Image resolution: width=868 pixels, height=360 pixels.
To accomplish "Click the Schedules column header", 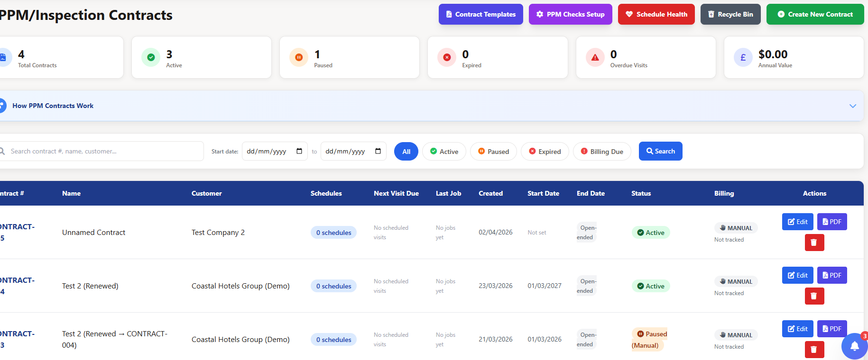I will click(x=326, y=193).
